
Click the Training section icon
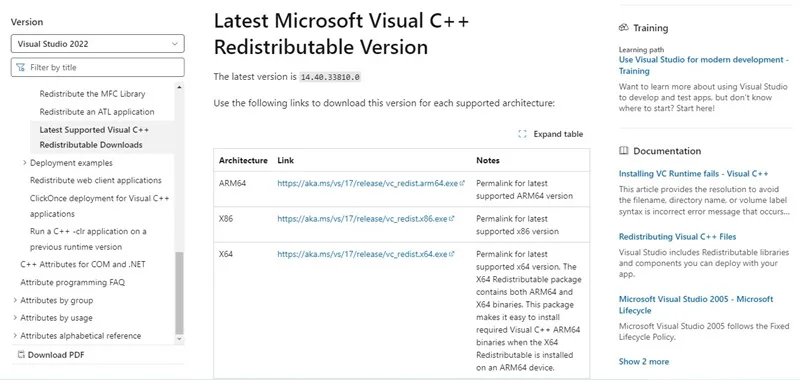(x=623, y=28)
